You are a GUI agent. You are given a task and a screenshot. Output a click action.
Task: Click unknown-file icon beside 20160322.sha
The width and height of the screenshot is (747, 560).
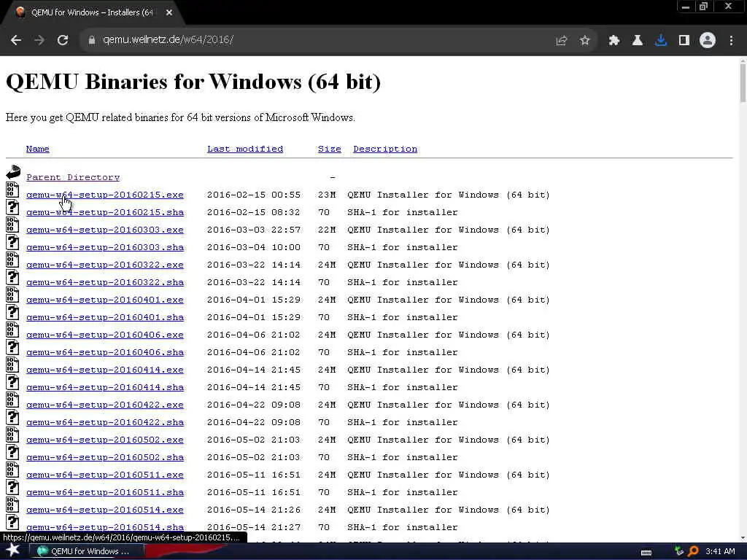pos(12,277)
